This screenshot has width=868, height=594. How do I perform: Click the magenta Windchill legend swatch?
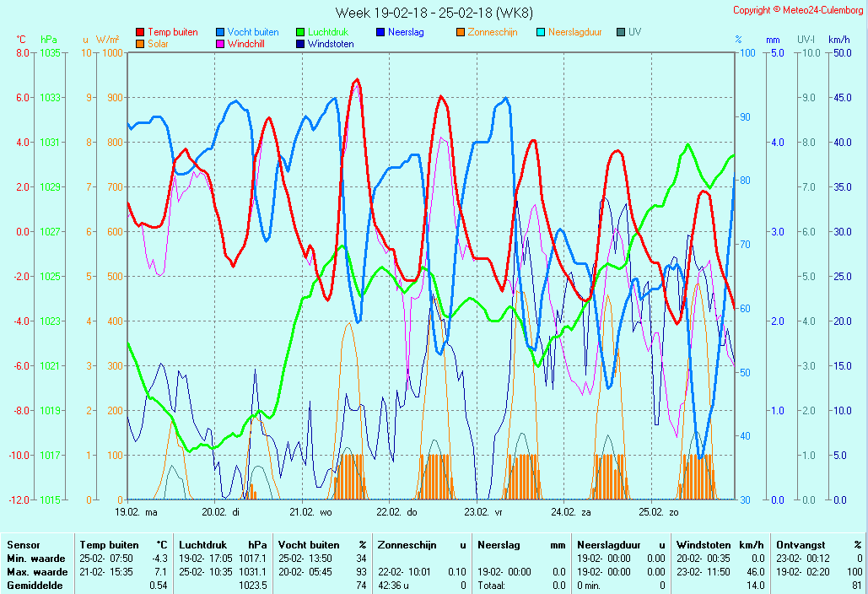pos(220,44)
